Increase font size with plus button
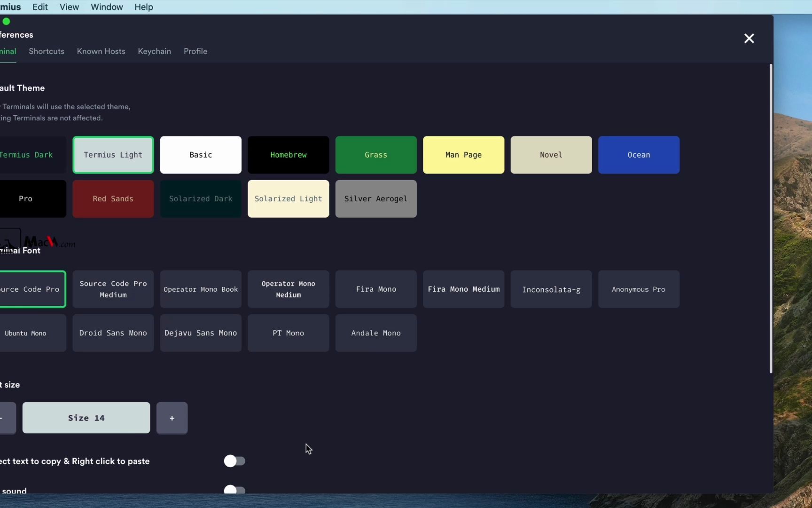This screenshot has height=508, width=812. point(172,418)
